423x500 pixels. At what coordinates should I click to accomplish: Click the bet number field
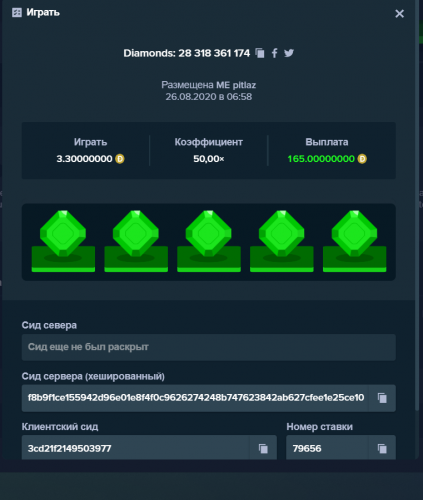pos(327,448)
